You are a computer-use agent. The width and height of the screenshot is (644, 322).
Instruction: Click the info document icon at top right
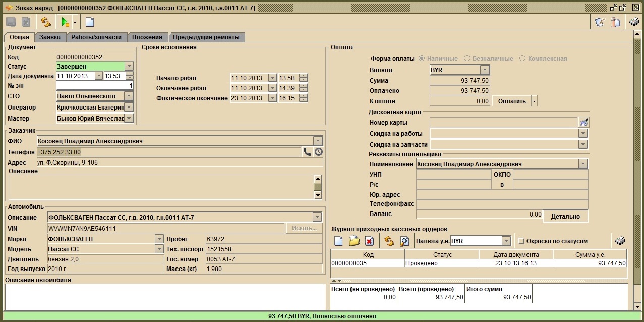[615, 22]
